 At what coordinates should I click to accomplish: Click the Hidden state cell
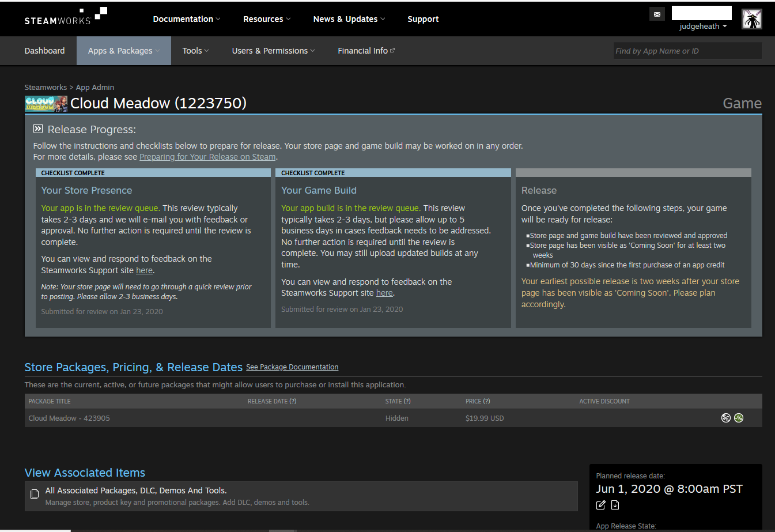tap(397, 418)
